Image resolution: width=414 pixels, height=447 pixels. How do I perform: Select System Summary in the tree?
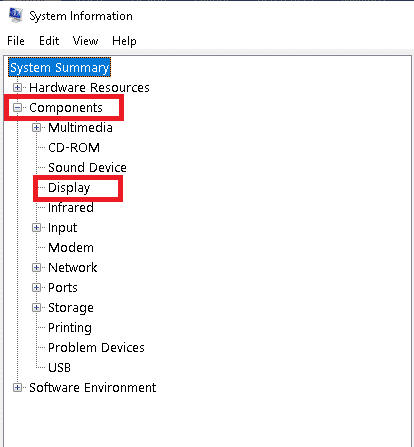(59, 68)
